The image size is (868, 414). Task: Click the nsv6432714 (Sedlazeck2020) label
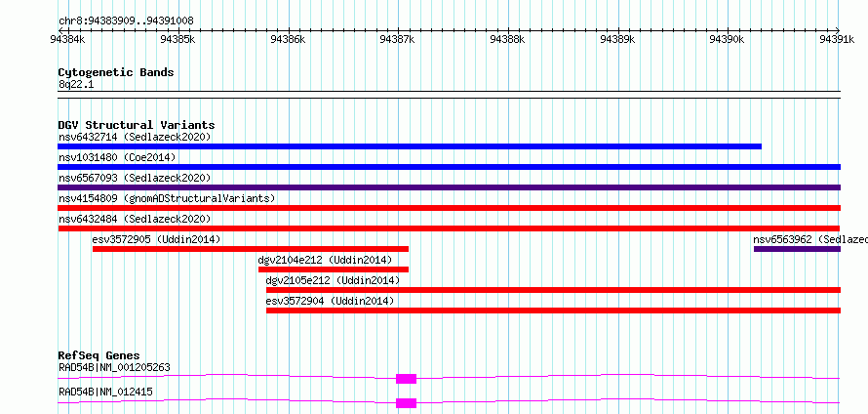pos(135,137)
